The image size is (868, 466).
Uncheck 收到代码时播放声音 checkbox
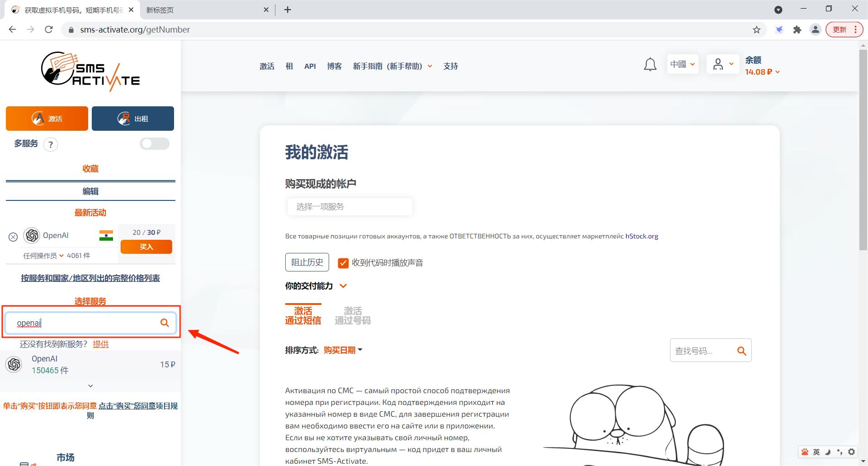(343, 263)
